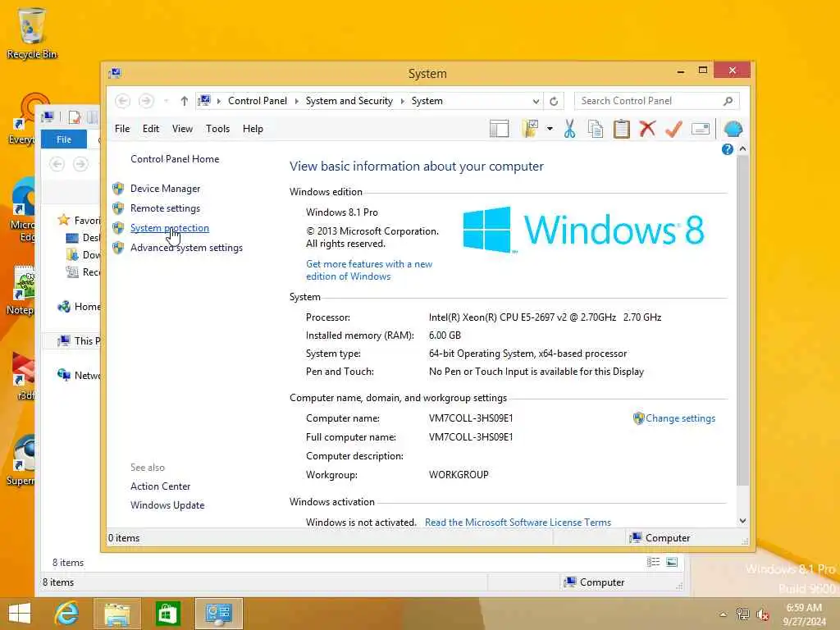This screenshot has height=630, width=840.
Task: Open the File menu in System window
Action: 122,129
